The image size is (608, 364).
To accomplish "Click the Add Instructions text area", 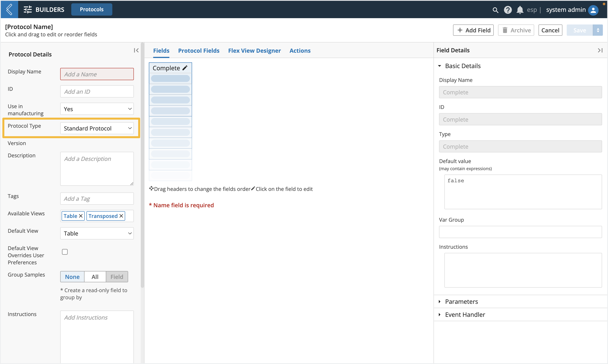I will (x=97, y=337).
